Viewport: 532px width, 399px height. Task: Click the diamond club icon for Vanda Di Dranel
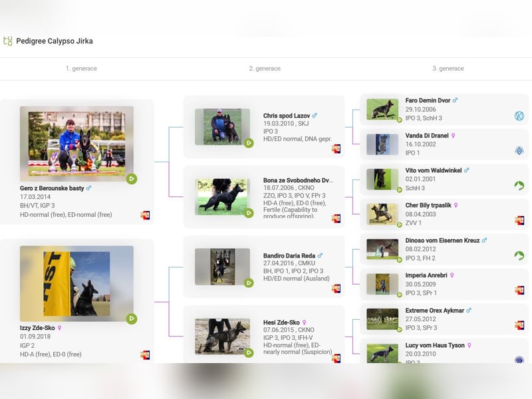click(519, 151)
